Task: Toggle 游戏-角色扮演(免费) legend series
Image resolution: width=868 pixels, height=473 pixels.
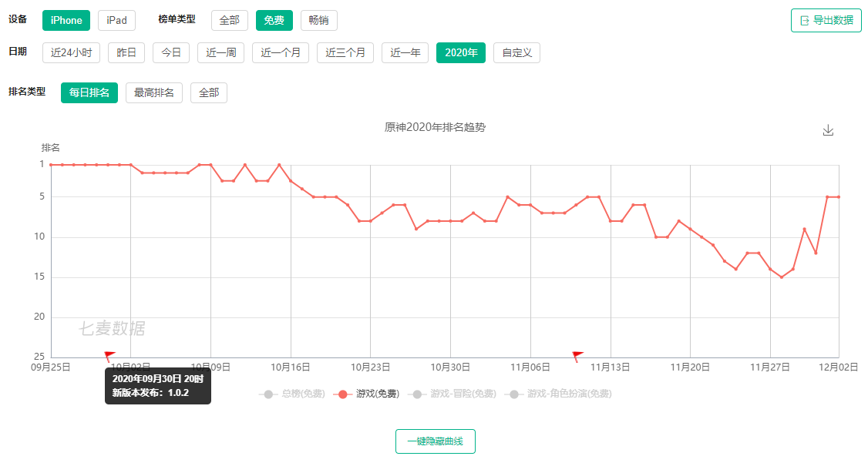Action: coord(558,394)
